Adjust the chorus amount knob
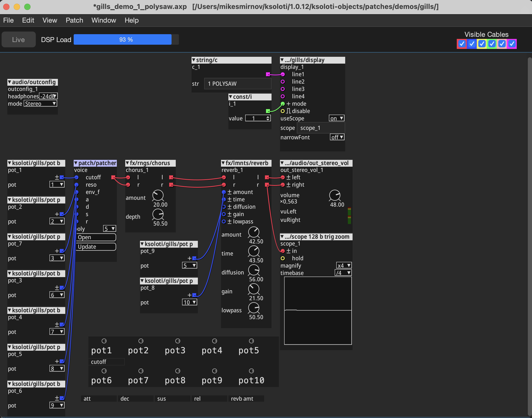Viewport: 532px width, 418px height. coord(158,196)
